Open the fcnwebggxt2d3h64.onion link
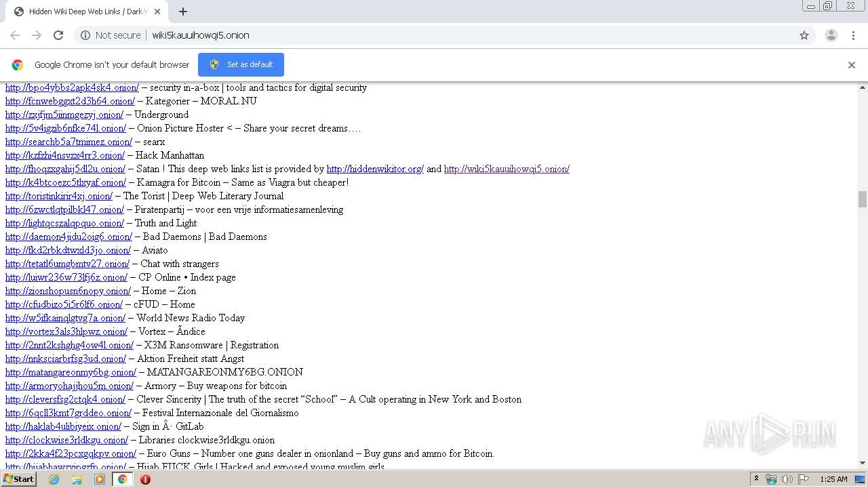Image resolution: width=868 pixels, height=488 pixels. tap(71, 101)
